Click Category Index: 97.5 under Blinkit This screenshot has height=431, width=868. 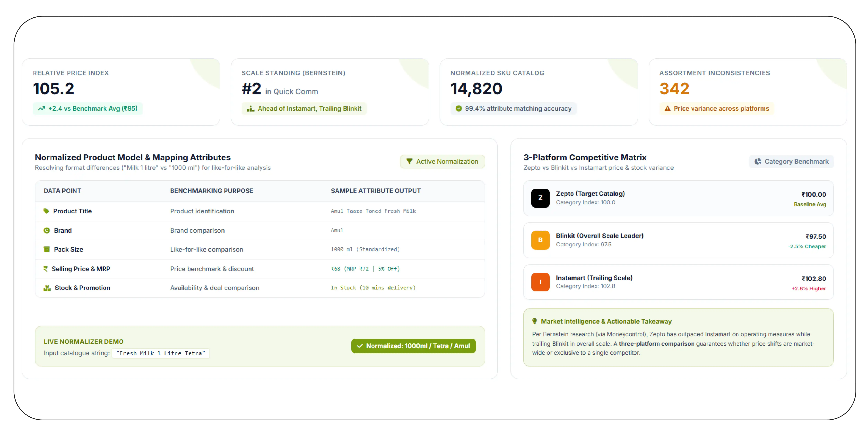(584, 244)
